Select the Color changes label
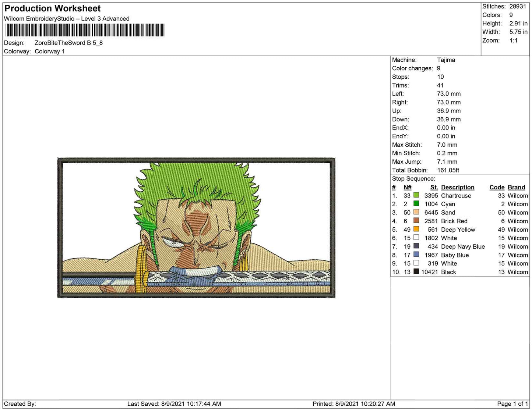The width and height of the screenshot is (532, 409). point(413,68)
